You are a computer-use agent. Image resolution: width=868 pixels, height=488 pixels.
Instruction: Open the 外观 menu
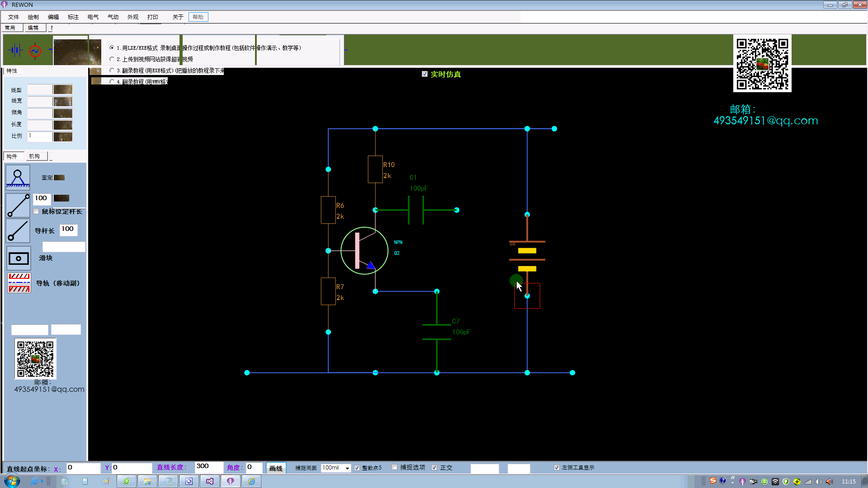coord(133,17)
